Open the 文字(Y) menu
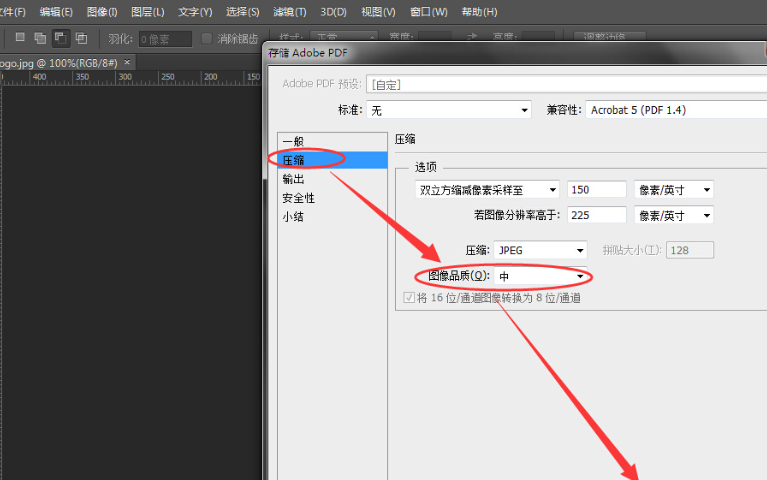The width and height of the screenshot is (767, 480). coord(195,12)
